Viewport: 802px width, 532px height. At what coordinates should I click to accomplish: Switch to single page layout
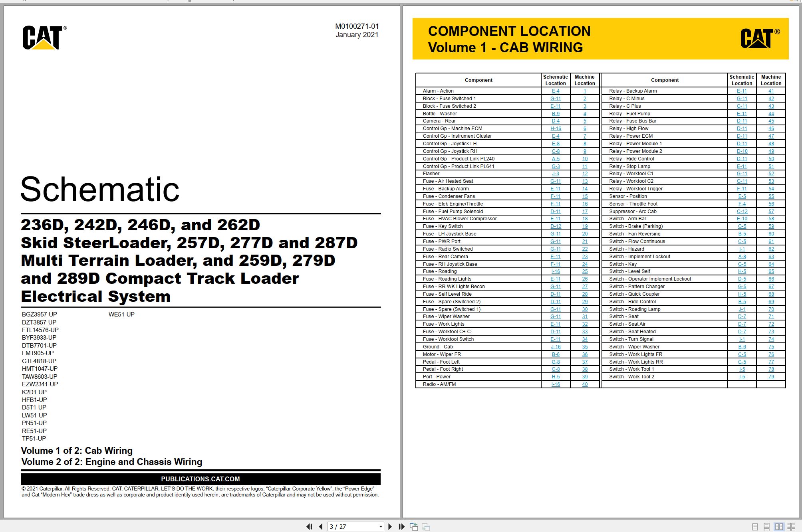pyautogui.click(x=755, y=527)
